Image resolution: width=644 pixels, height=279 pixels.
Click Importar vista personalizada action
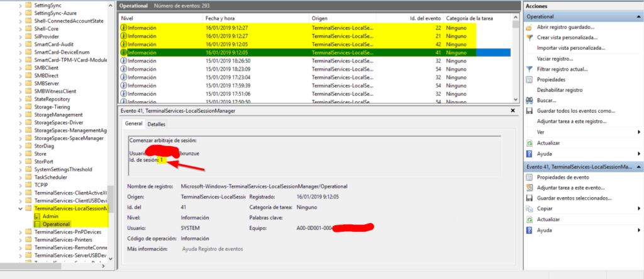click(x=571, y=48)
